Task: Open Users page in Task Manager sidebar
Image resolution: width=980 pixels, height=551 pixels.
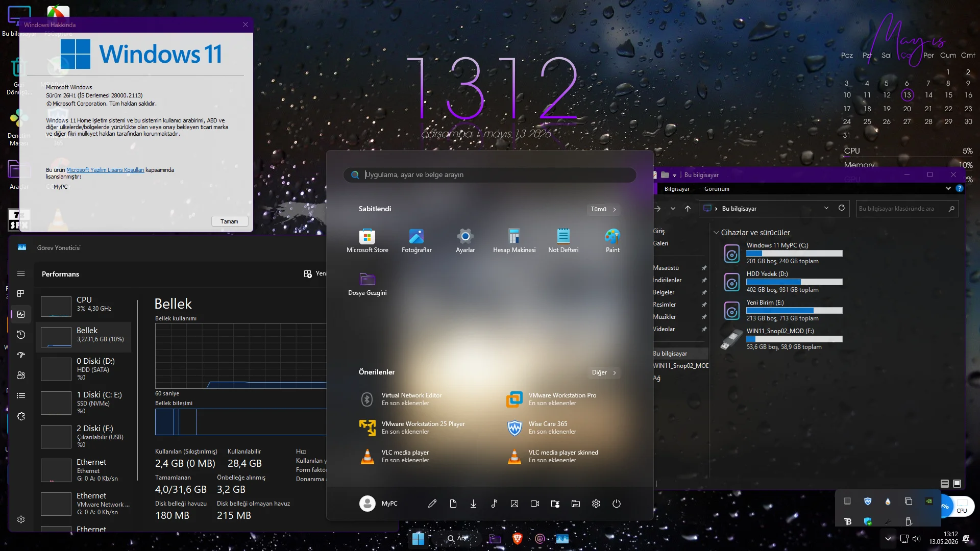Action: (x=21, y=375)
